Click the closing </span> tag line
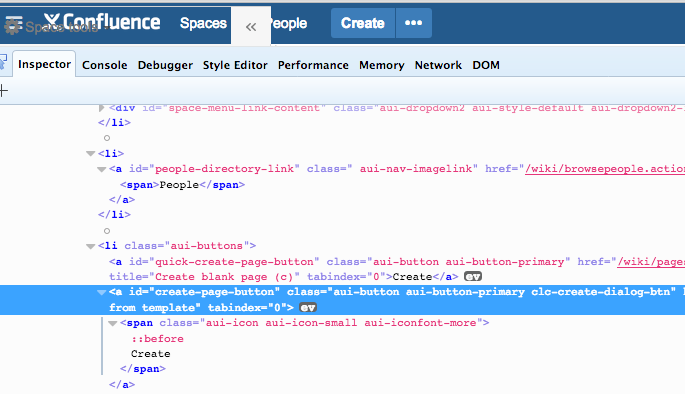Viewport: 685px width, 394px height. (x=143, y=369)
